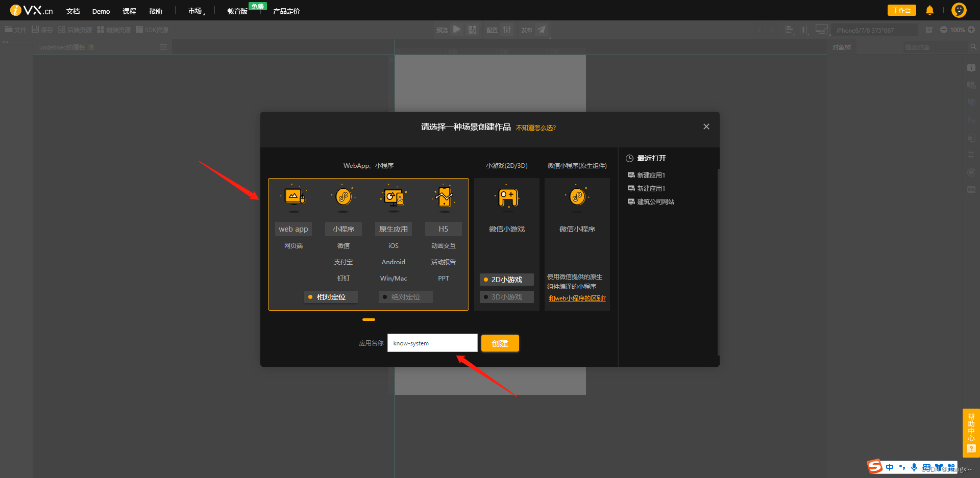Screen dimensions: 980x478
Task: Click the preview play icon in toolbar
Action: point(457,30)
